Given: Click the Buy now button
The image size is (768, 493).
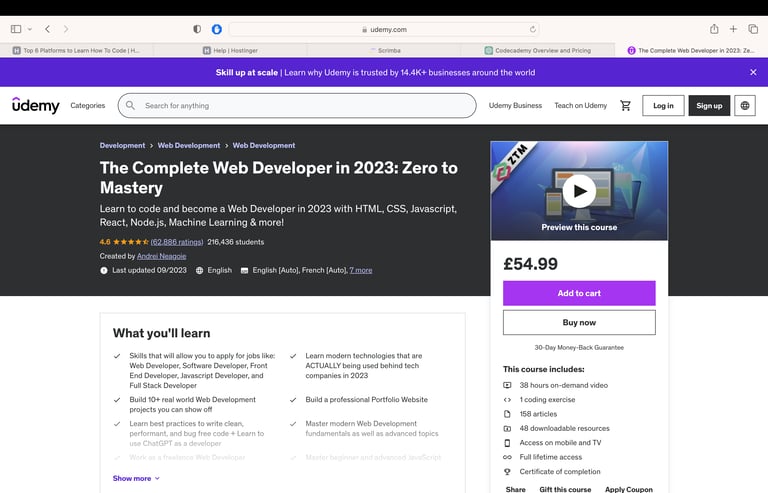Looking at the screenshot, I should 579,323.
